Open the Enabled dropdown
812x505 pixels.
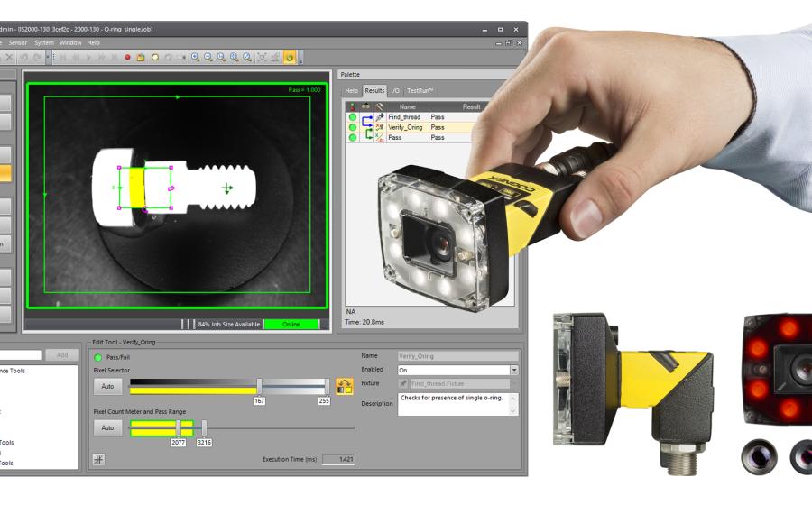[x=513, y=370]
